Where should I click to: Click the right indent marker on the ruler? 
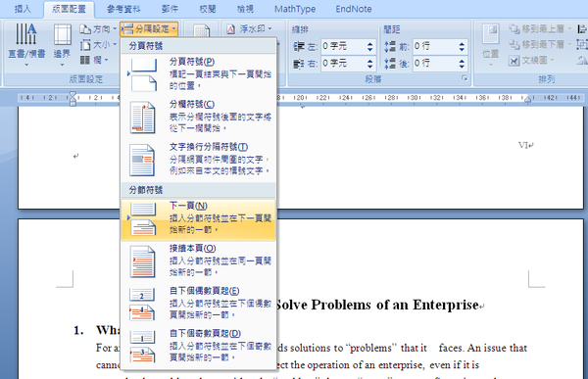click(x=527, y=99)
